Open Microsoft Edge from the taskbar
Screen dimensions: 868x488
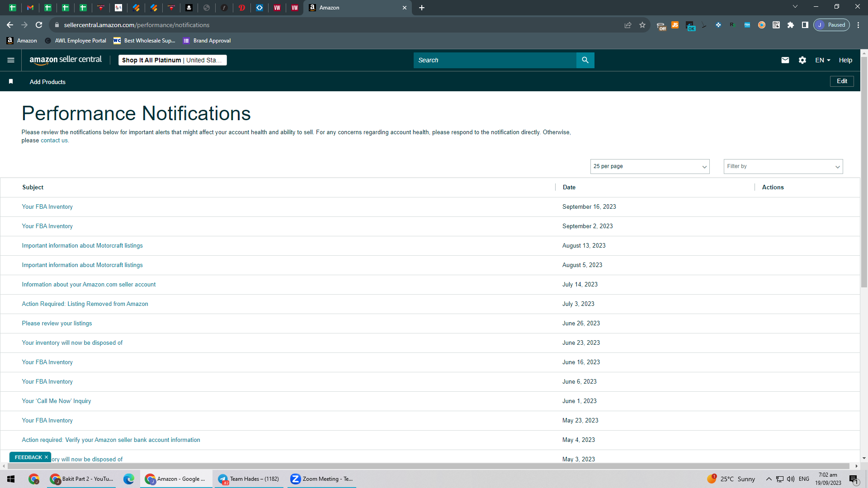click(129, 479)
